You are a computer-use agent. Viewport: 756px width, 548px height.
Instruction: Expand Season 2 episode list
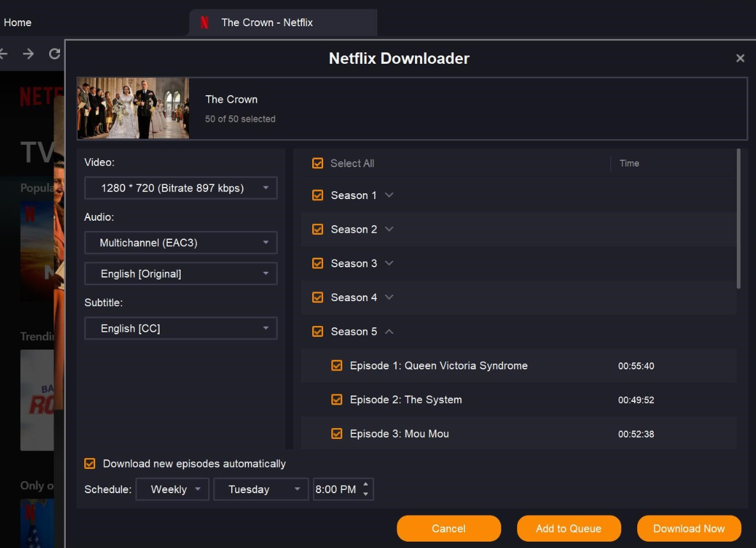[389, 229]
